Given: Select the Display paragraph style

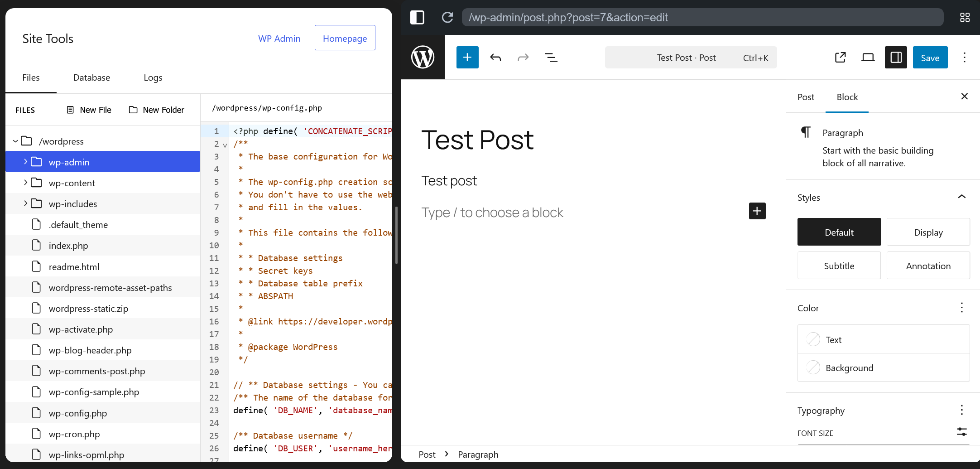Looking at the screenshot, I should pos(928,232).
